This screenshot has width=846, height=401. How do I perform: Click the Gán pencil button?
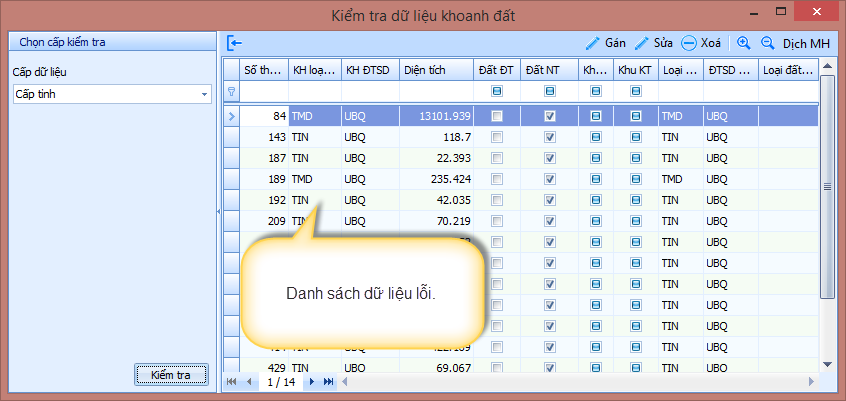606,43
